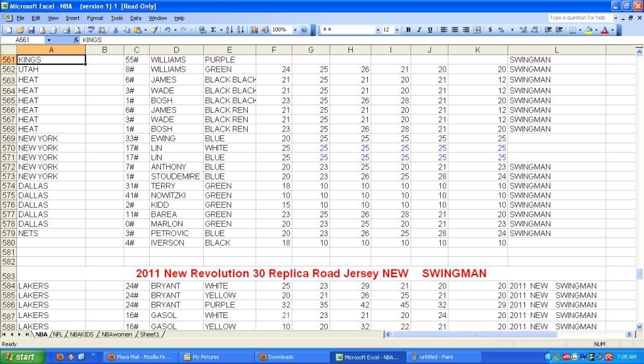
Task: Open the Format menu
Action: coord(96,18)
